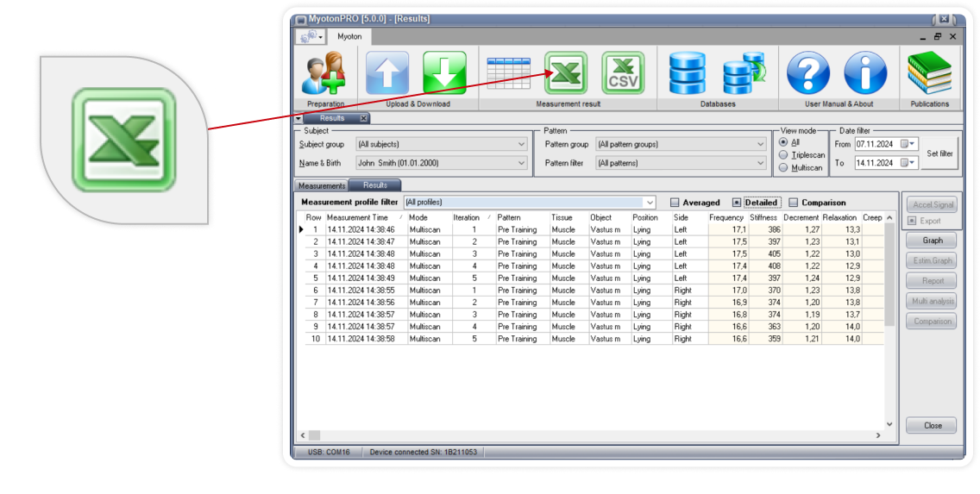The width and height of the screenshot is (980, 494).
Task: Switch to the lower Results tab
Action: (375, 185)
